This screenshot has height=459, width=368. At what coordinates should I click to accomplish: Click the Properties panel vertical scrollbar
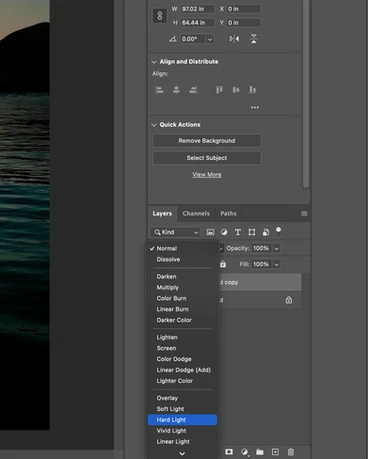[306, 94]
